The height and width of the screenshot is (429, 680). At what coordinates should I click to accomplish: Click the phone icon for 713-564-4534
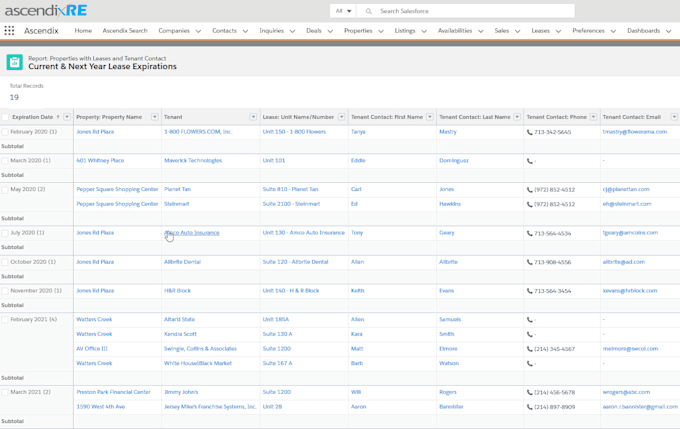click(530, 233)
